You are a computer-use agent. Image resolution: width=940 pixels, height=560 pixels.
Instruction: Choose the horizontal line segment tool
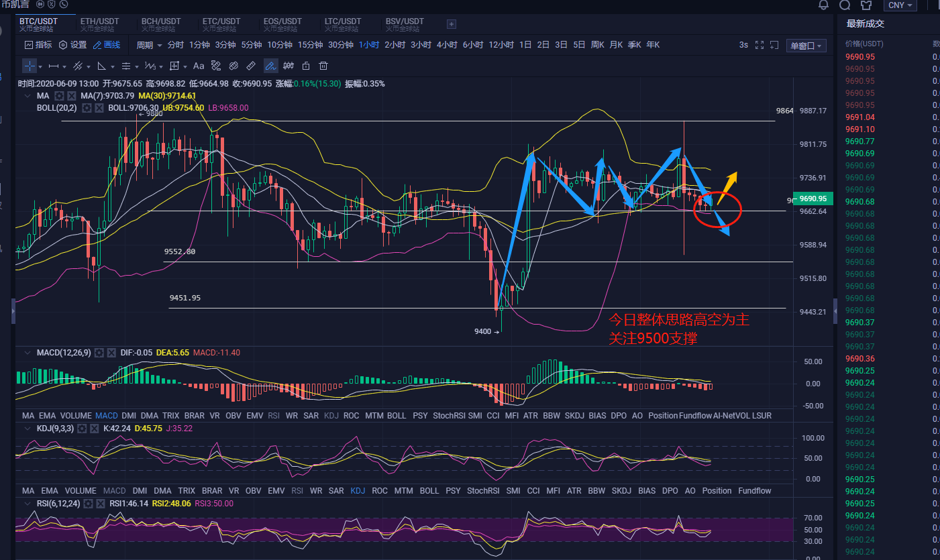tap(54, 66)
